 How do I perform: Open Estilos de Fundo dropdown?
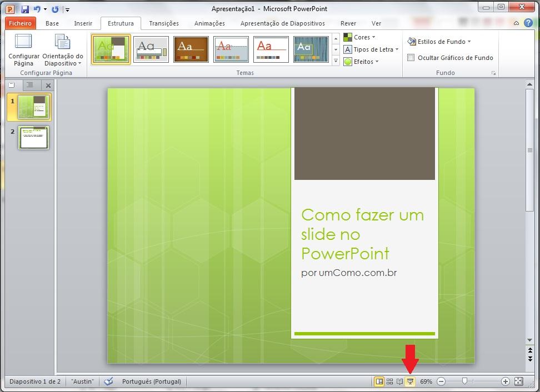(439, 42)
